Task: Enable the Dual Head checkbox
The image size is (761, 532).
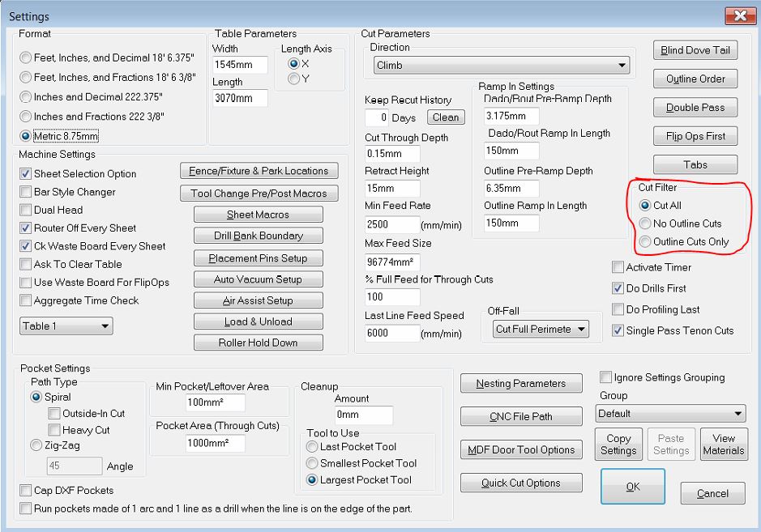Action: 26,211
